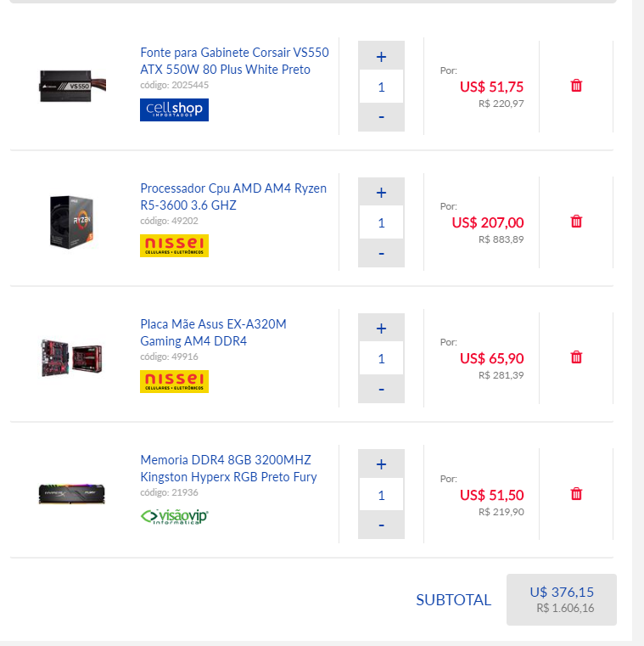The width and height of the screenshot is (644, 646).
Task: Click the Nissei logo under Asus motherboard
Action: [174, 382]
